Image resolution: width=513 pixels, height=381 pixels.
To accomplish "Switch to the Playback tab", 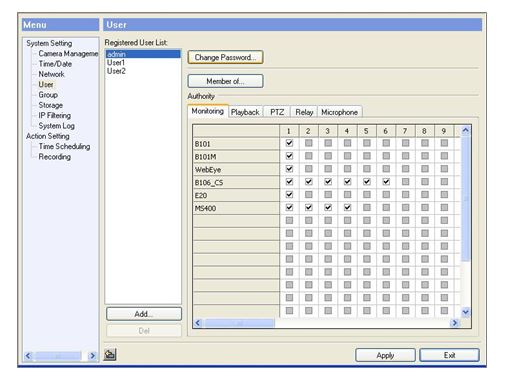I will pyautogui.click(x=245, y=112).
